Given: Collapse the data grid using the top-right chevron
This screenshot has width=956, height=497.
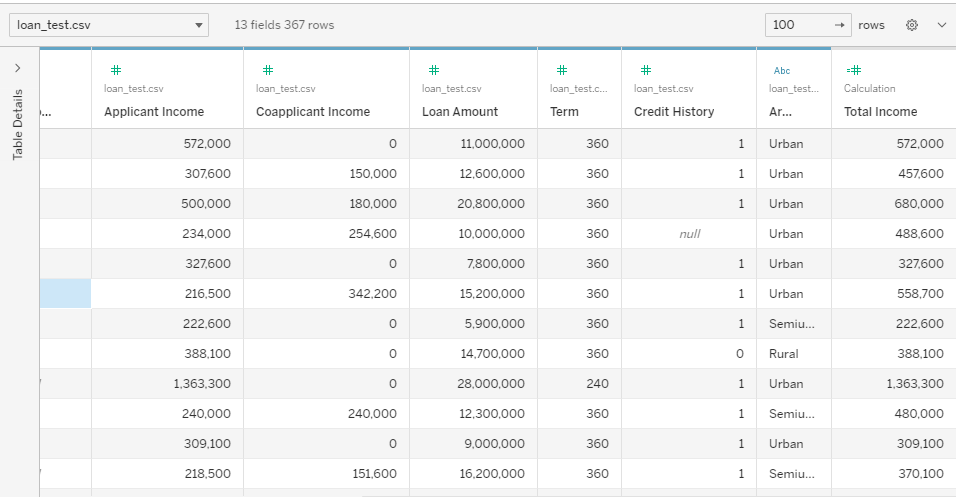Looking at the screenshot, I should (941, 25).
